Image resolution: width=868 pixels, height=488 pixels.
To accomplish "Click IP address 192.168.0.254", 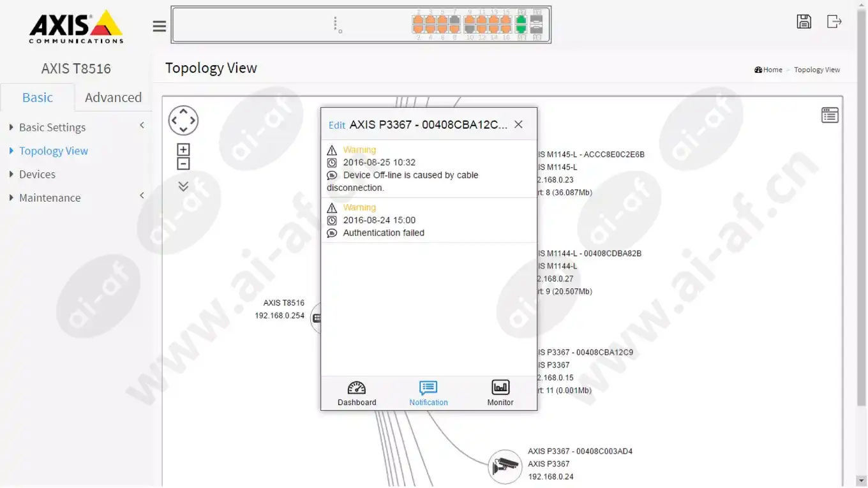I will pyautogui.click(x=280, y=316).
